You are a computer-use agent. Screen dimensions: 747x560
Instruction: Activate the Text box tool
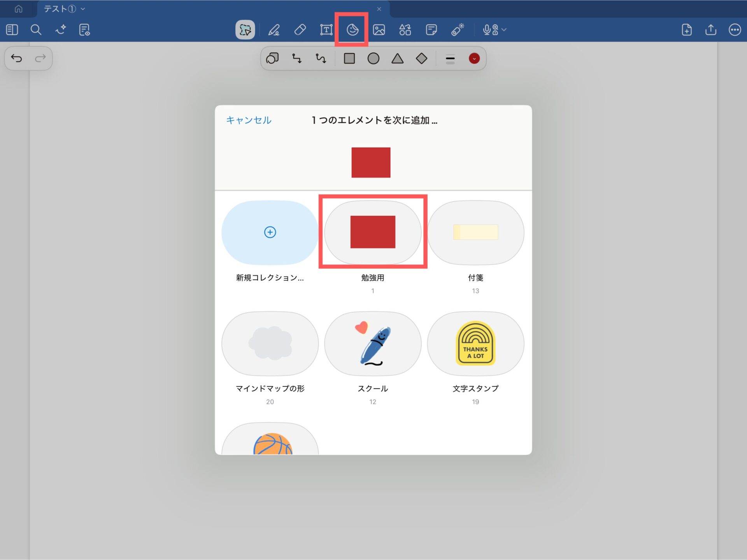[x=326, y=30]
